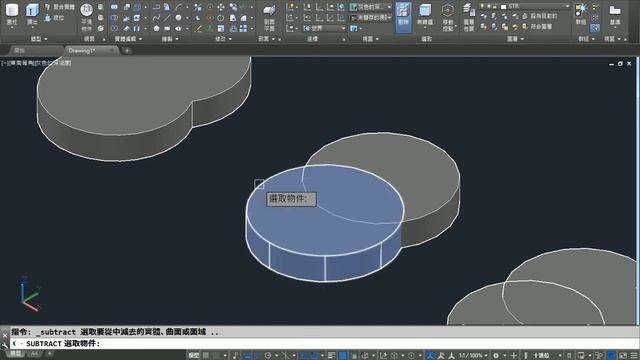640x360 pixels.
Task: Click 設為目前的 (Make Current) layer button
Action: coord(540,16)
